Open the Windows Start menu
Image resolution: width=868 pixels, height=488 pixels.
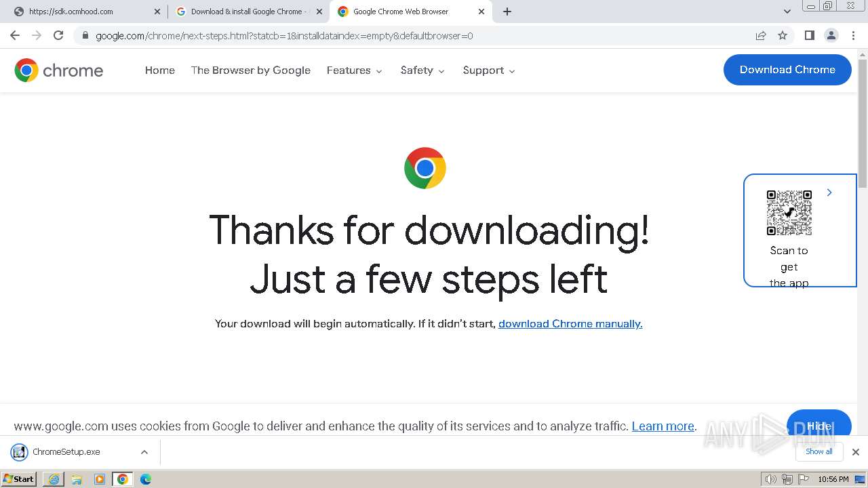click(x=19, y=479)
